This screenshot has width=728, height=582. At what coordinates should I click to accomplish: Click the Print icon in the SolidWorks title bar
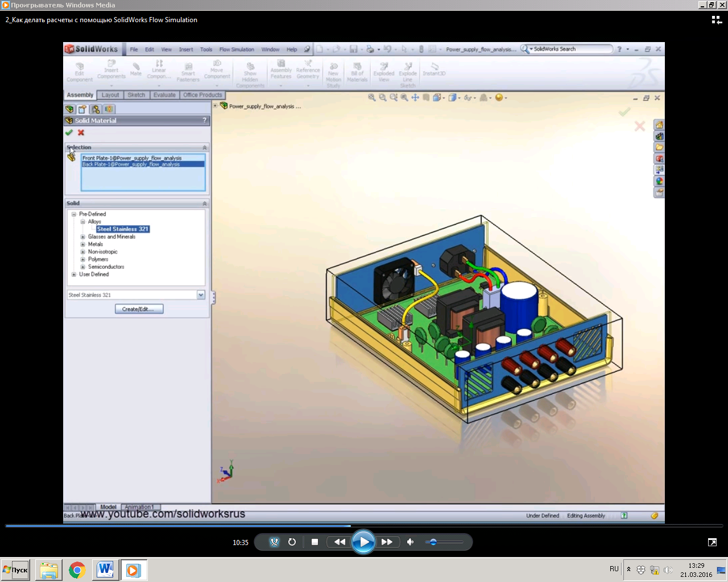370,49
